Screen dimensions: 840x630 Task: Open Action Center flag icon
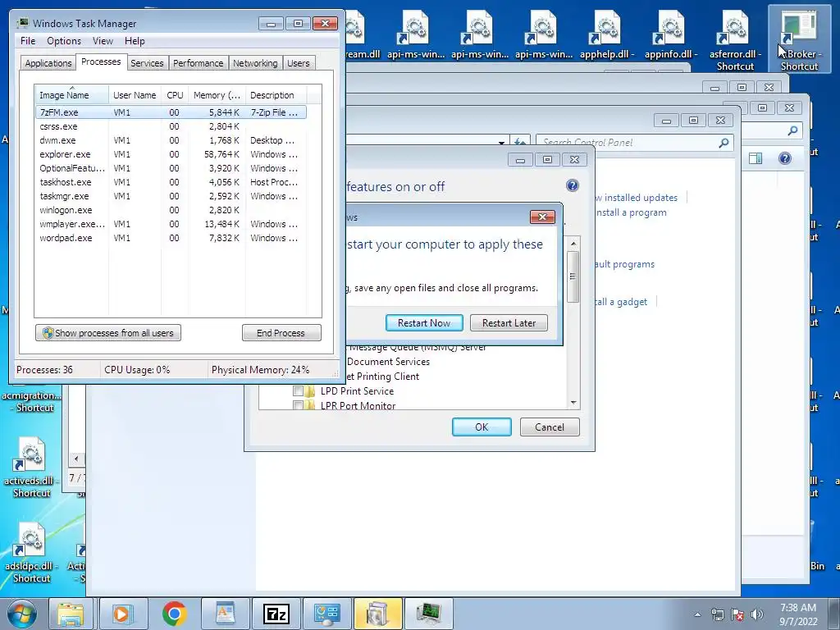737,614
